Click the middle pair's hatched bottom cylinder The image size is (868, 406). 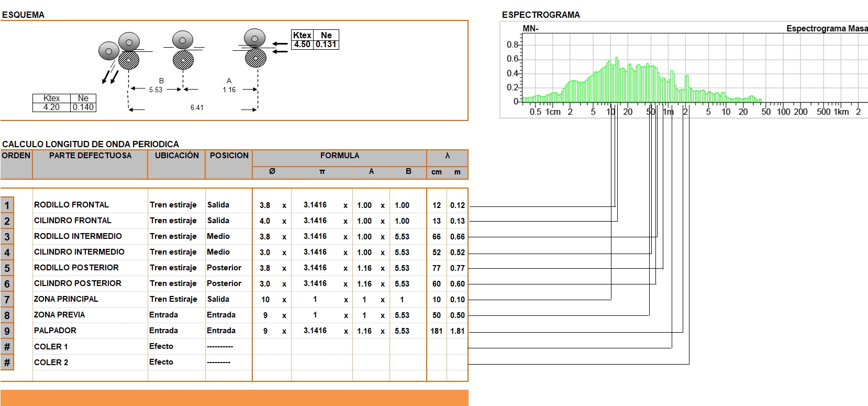pyautogui.click(x=183, y=60)
